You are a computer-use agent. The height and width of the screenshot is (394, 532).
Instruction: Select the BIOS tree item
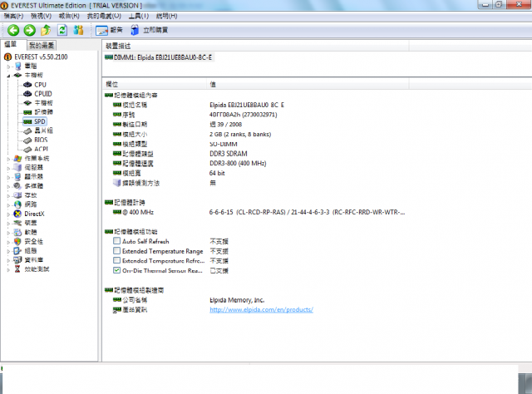click(41, 140)
